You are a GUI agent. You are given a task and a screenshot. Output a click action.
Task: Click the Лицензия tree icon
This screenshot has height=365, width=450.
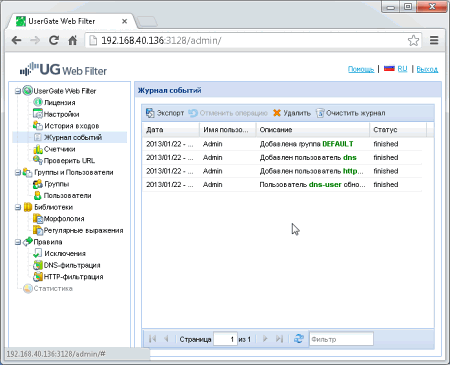pyautogui.click(x=38, y=102)
